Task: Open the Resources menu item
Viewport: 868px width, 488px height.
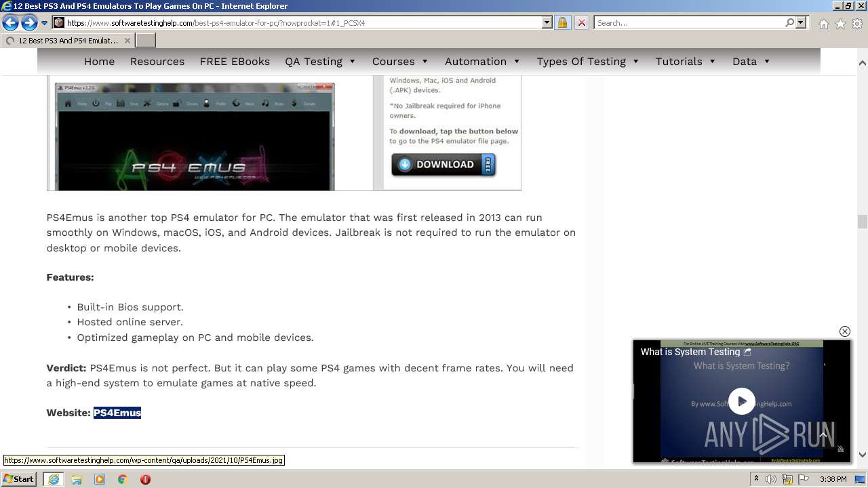Action: coord(157,61)
